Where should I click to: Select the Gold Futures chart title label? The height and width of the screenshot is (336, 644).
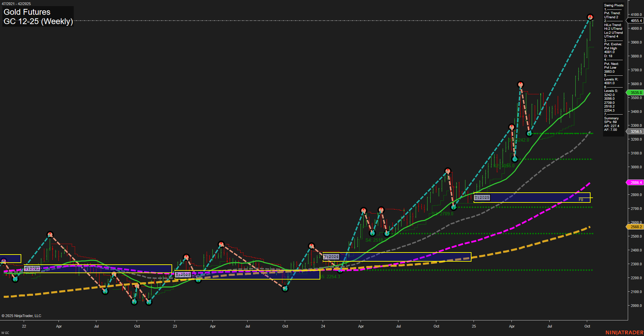26,12
